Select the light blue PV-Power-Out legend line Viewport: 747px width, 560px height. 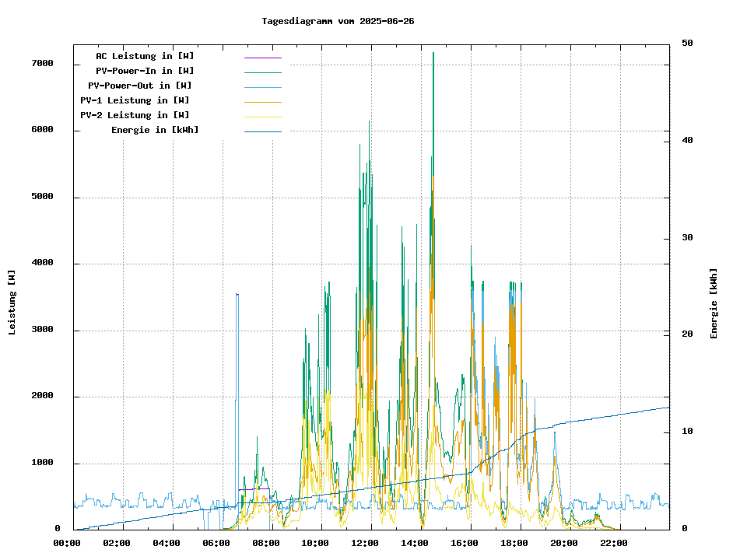(262, 87)
